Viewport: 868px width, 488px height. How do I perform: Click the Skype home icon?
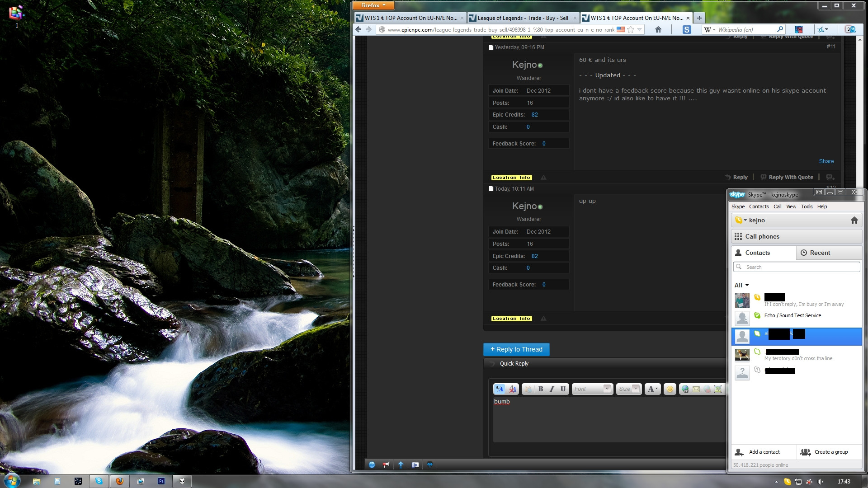(x=854, y=220)
